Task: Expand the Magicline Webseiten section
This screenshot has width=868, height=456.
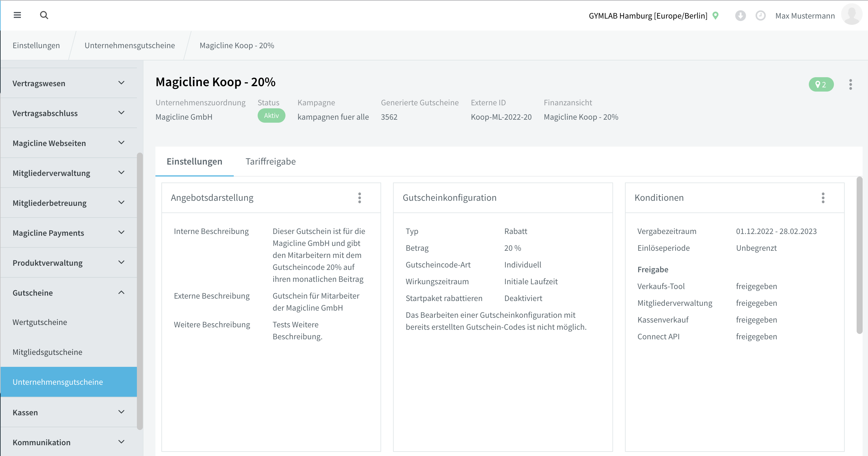Action: [69, 143]
